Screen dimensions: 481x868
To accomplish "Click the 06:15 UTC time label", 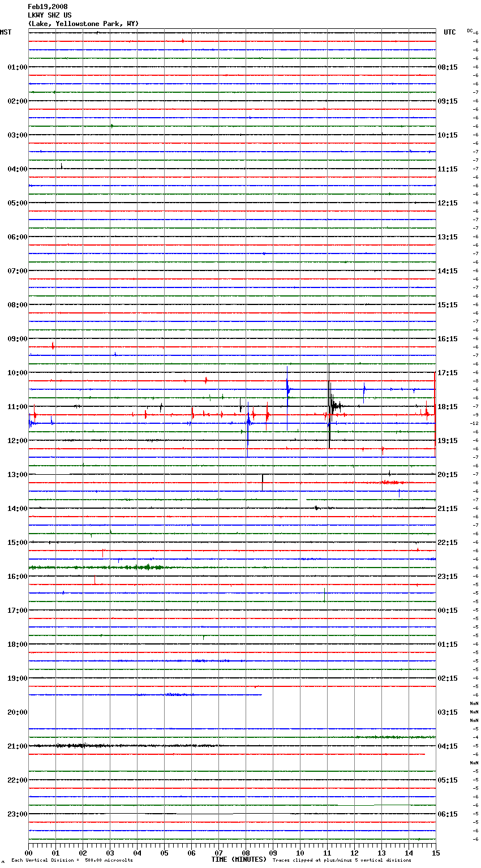I will [x=448, y=814].
